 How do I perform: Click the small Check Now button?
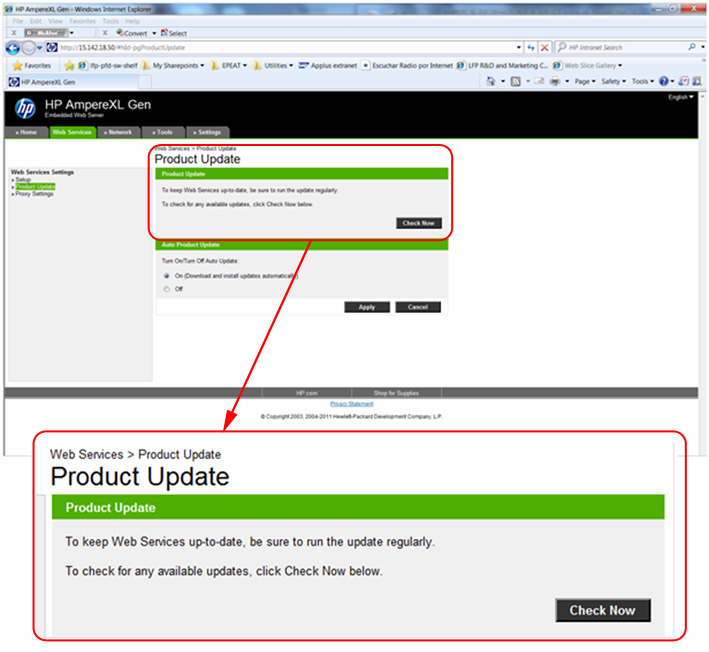[x=419, y=223]
